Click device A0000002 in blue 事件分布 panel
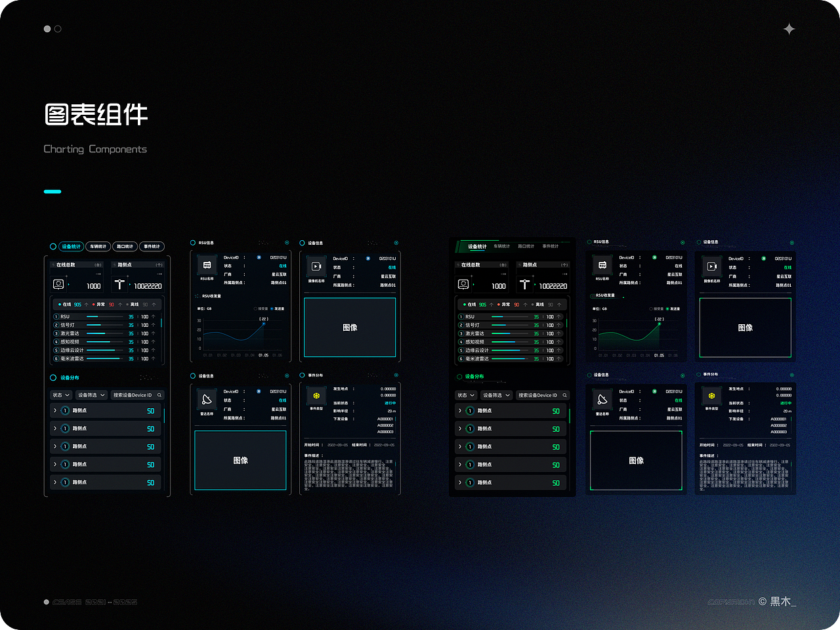This screenshot has height=630, width=840. (385, 425)
